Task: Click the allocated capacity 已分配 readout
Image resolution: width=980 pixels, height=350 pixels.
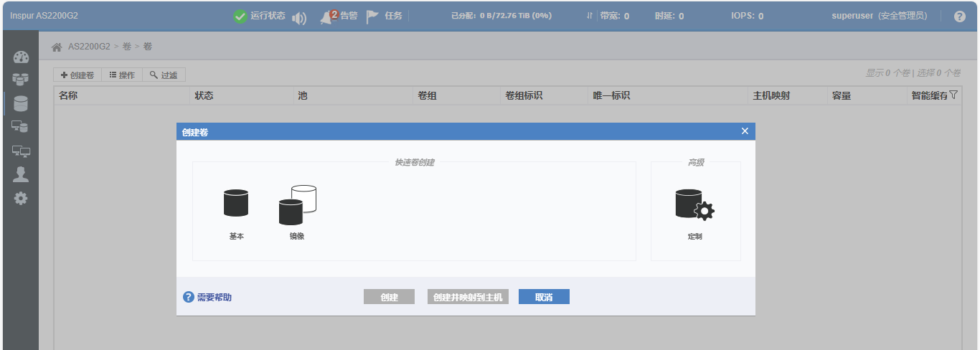Action: click(x=501, y=16)
